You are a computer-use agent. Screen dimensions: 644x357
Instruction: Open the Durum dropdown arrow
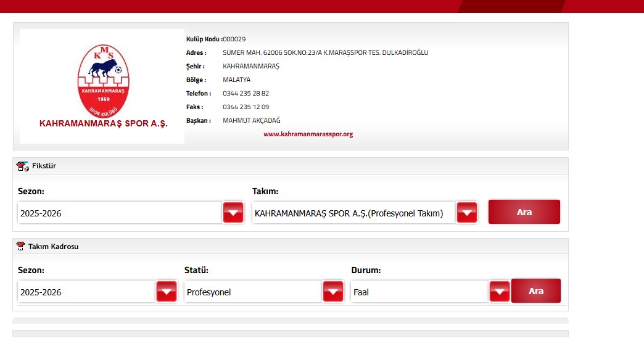click(x=500, y=292)
